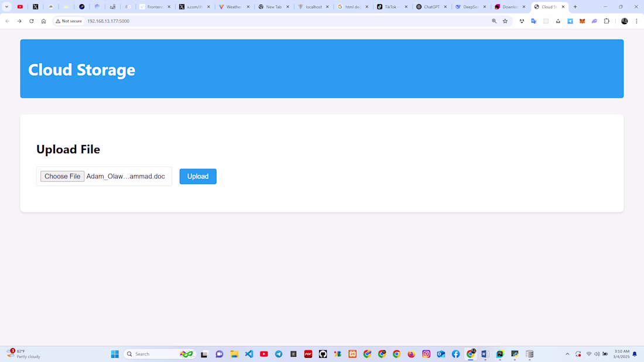This screenshot has height=362, width=644.
Task: Open the Chrome three-dot menu
Action: tap(636, 21)
